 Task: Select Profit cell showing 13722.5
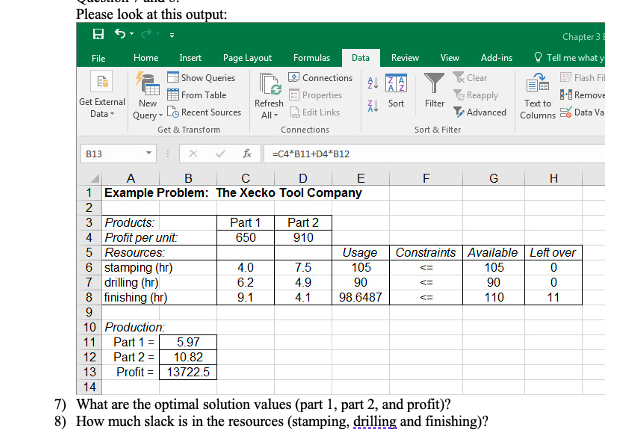coord(188,372)
